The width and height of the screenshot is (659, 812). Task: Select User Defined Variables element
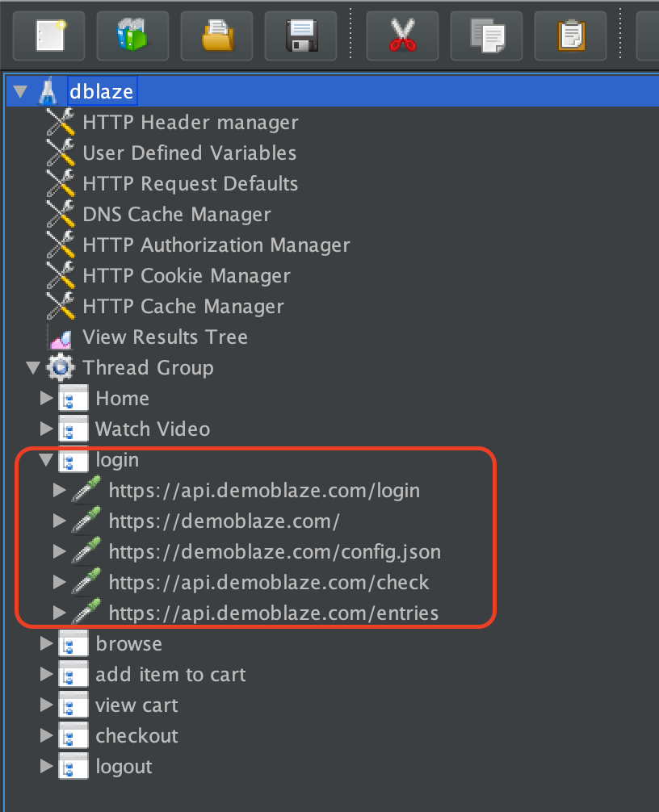pyautogui.click(x=190, y=153)
